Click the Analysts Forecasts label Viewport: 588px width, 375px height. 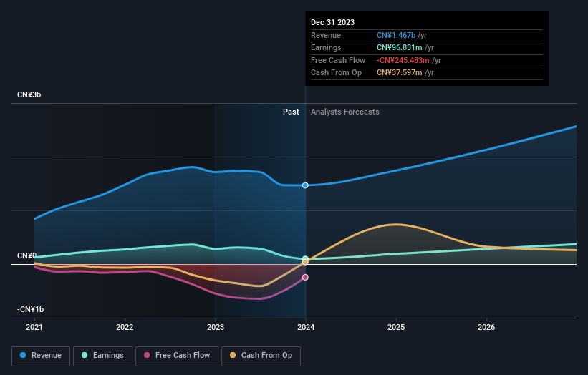345,112
